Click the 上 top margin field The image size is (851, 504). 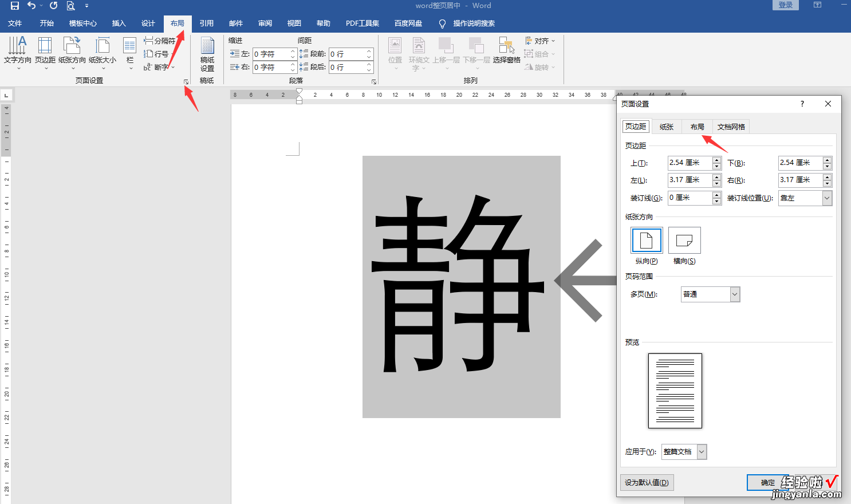tap(690, 163)
